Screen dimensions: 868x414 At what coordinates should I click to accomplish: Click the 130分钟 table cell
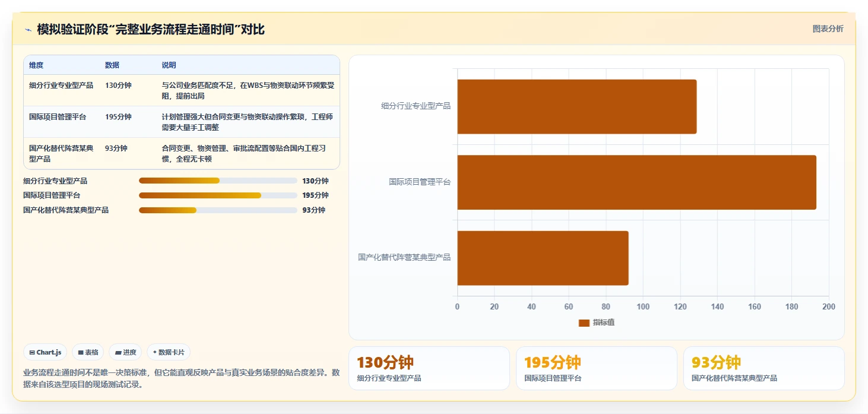click(x=118, y=86)
